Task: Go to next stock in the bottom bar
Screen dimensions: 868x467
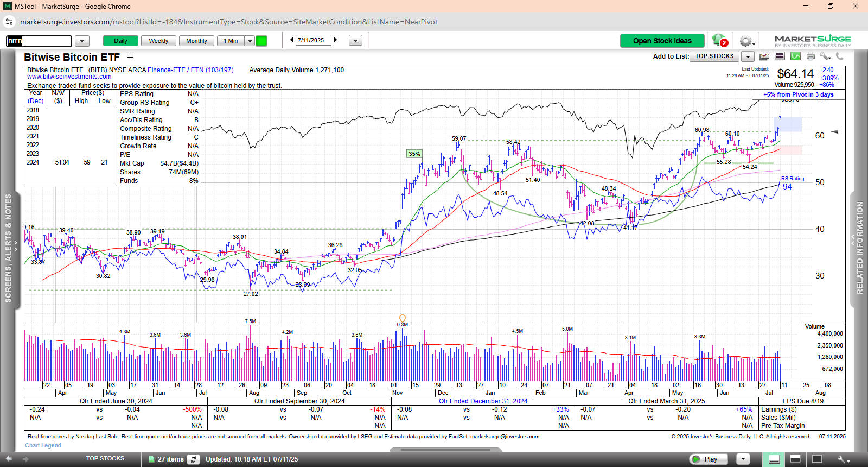Action: click(25, 459)
